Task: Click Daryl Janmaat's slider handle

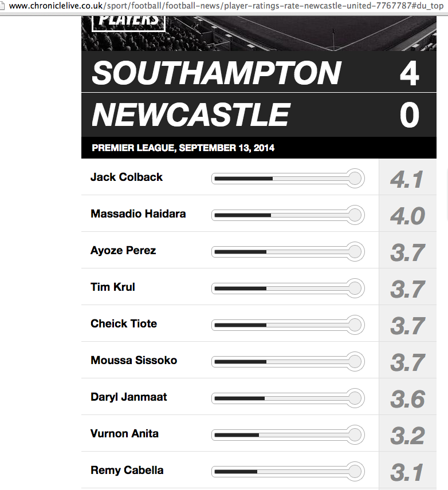Action: click(x=355, y=398)
